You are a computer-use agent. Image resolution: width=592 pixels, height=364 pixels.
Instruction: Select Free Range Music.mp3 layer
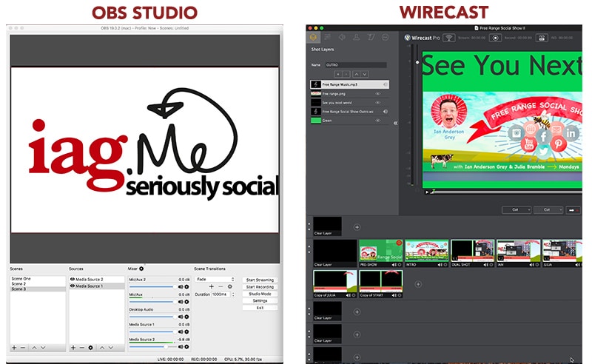[x=349, y=84]
